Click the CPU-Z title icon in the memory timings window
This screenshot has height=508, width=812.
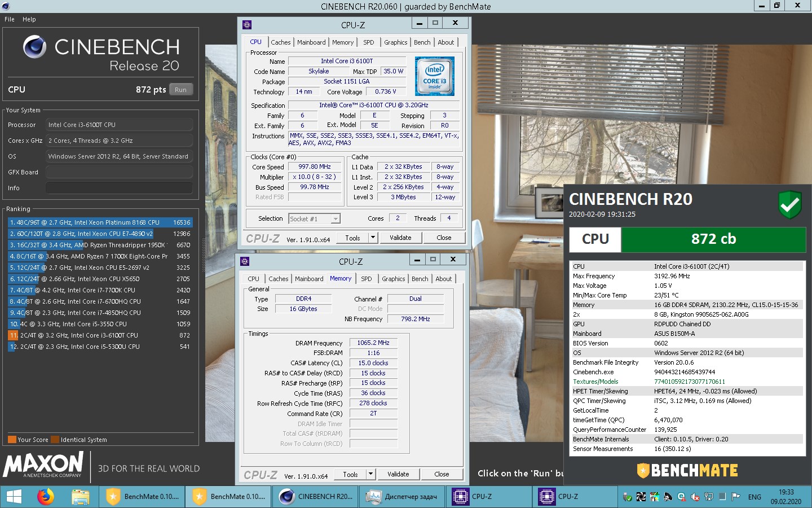(244, 261)
